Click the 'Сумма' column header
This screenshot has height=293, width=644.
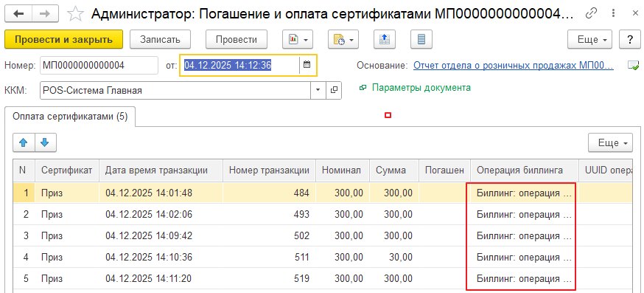point(394,170)
